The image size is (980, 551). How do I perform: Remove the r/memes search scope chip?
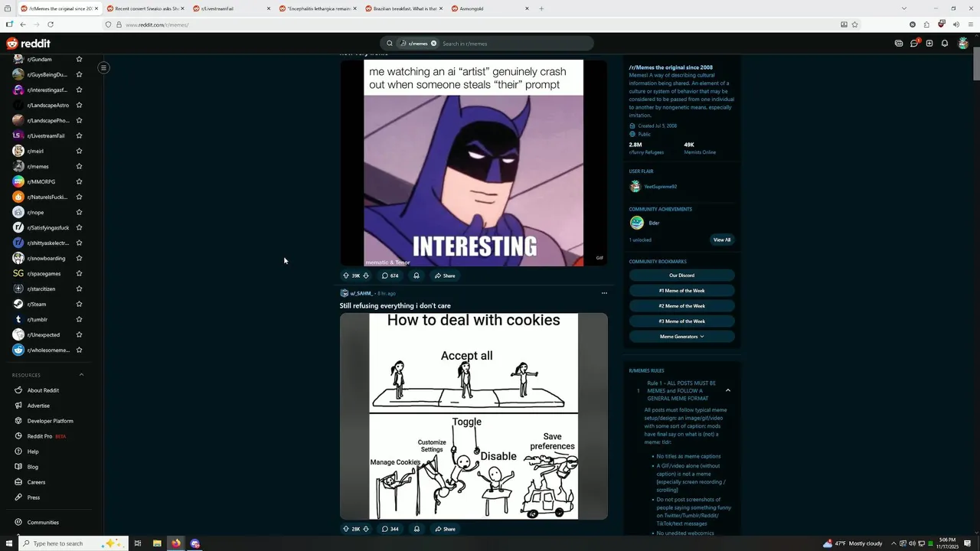[433, 44]
